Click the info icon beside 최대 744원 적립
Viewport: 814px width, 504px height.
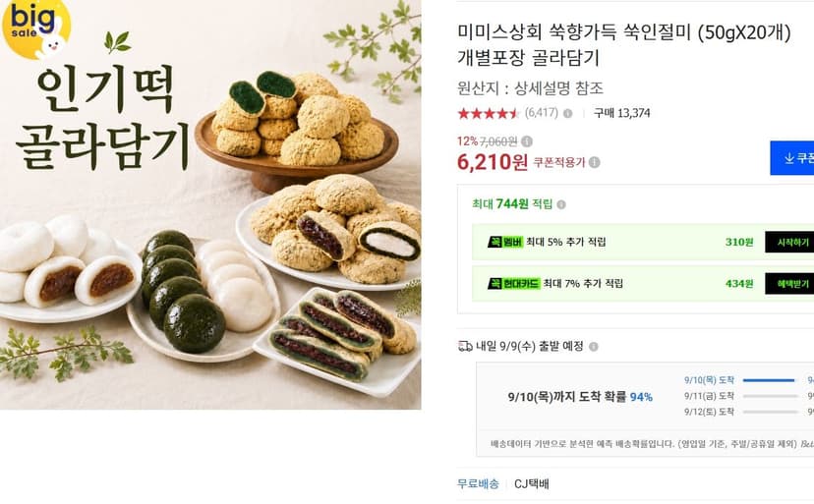pyautogui.click(x=561, y=204)
